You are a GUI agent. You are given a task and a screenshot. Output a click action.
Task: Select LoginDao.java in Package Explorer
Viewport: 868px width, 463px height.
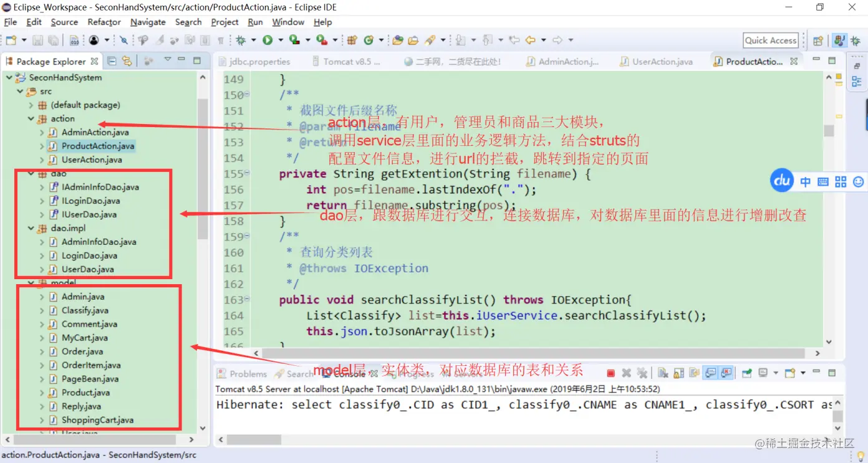(x=89, y=255)
